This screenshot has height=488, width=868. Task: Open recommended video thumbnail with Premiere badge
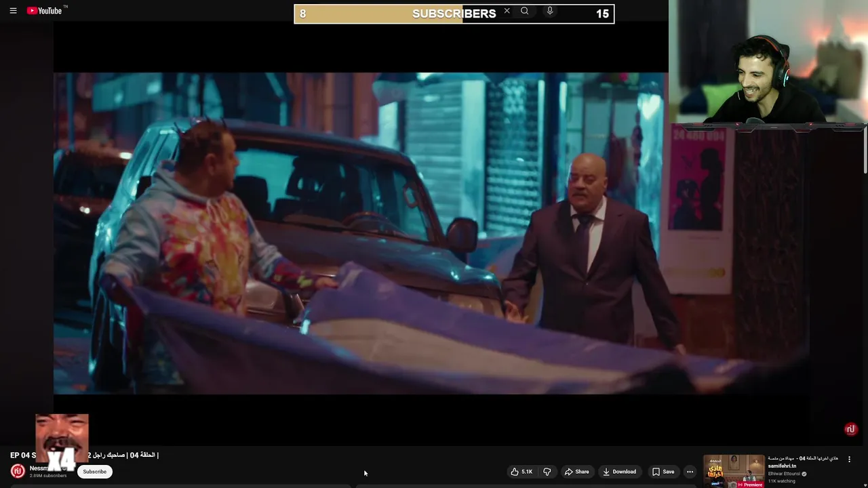734,471
